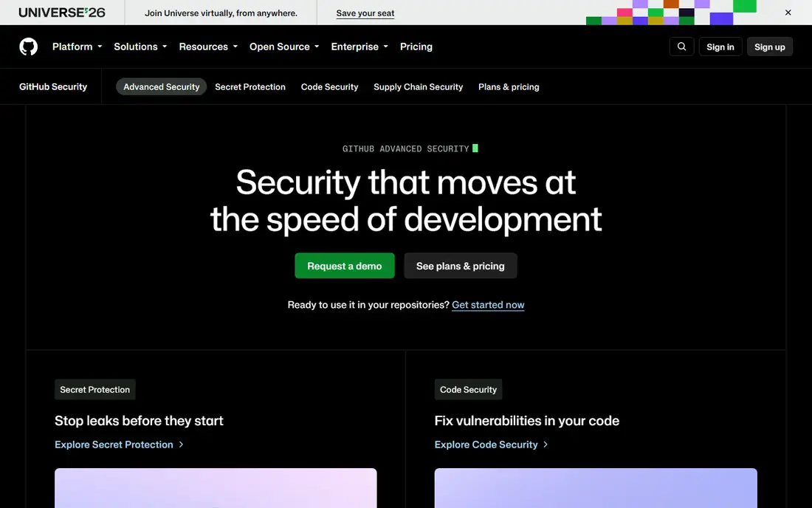Dismiss the Universe banner with the X
Image resolution: width=812 pixels, height=508 pixels.
click(x=788, y=13)
